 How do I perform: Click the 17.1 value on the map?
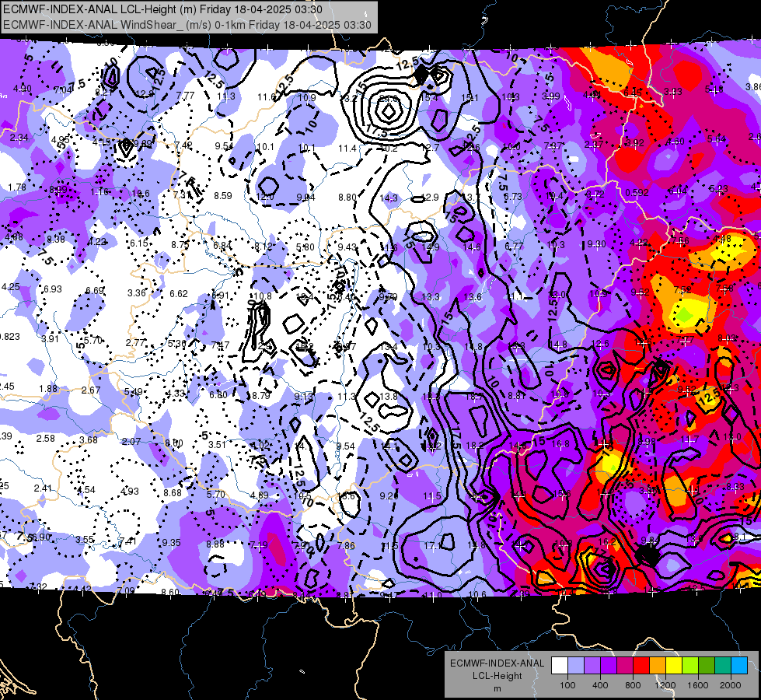pos(432,546)
